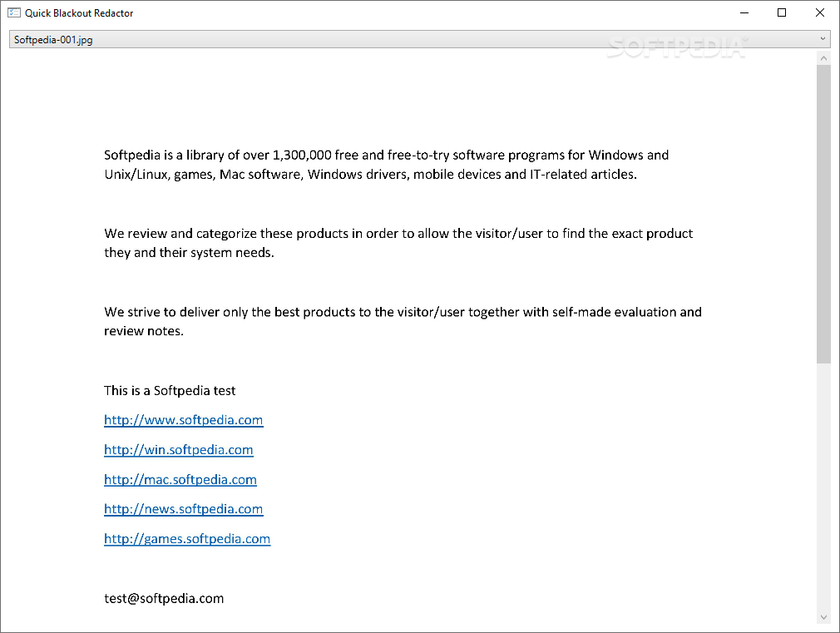Minimize the Quick Blackout Redactor window
Image resolution: width=840 pixels, height=633 pixels.
point(744,12)
